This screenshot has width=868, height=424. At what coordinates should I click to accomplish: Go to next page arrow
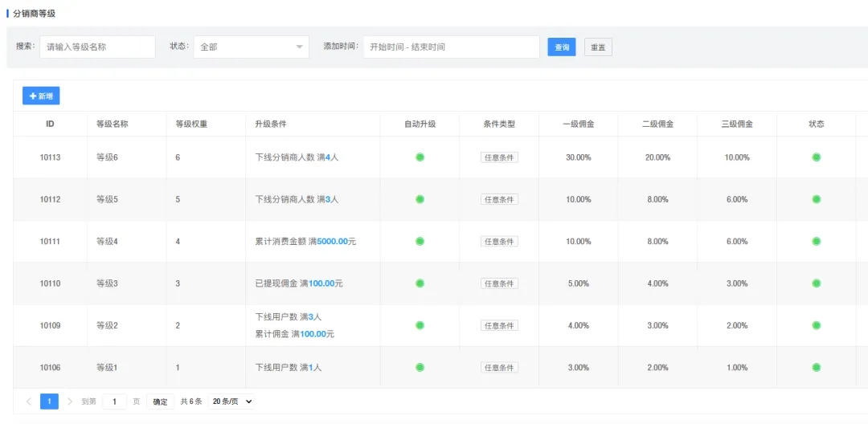[x=70, y=402]
